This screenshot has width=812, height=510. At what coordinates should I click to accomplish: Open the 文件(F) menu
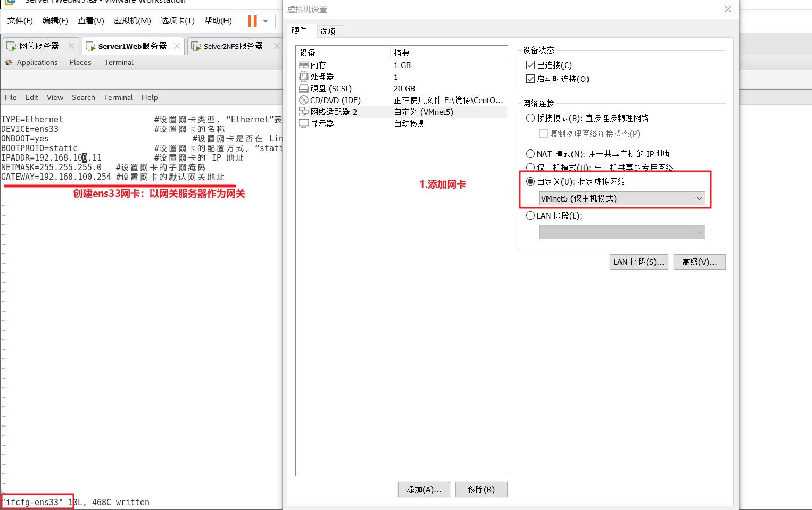tap(20, 21)
